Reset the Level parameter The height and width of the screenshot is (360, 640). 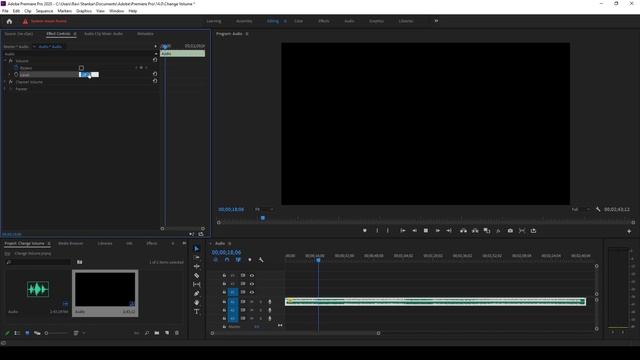(155, 74)
